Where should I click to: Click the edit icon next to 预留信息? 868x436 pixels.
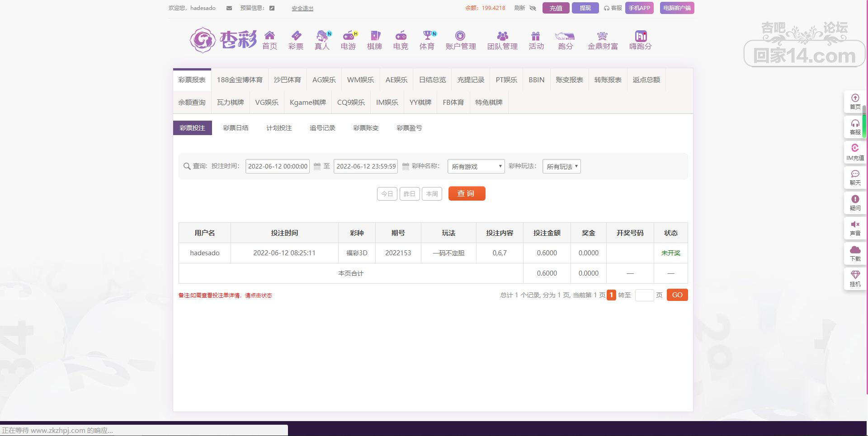coord(272,8)
